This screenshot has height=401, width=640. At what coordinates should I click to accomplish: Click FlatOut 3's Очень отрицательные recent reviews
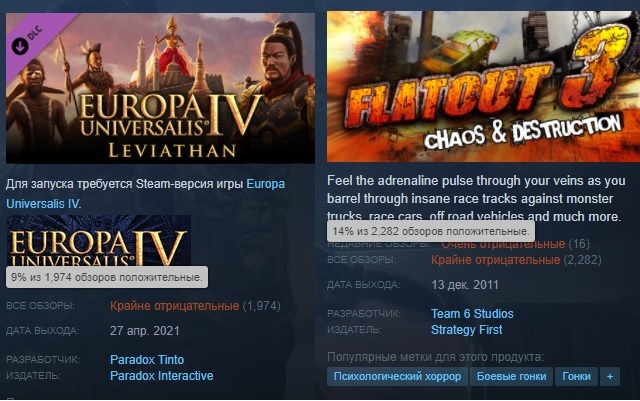pyautogui.click(x=503, y=244)
